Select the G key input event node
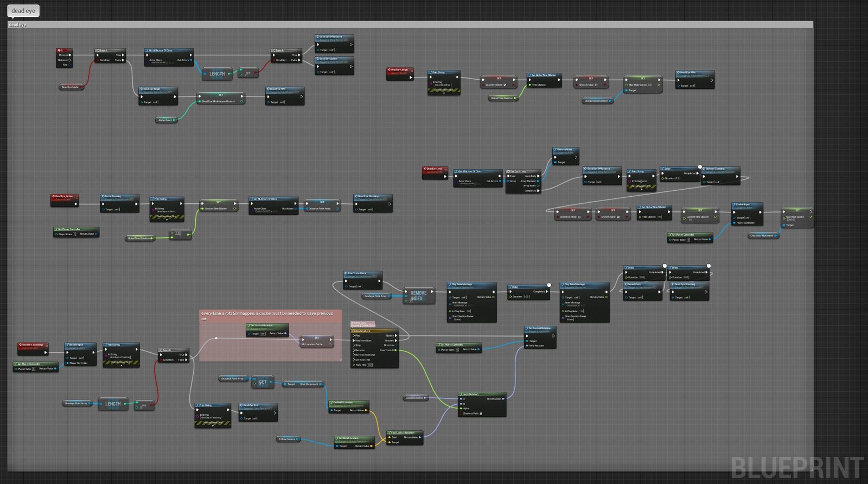Viewport: 868px width, 484px height. [64, 58]
